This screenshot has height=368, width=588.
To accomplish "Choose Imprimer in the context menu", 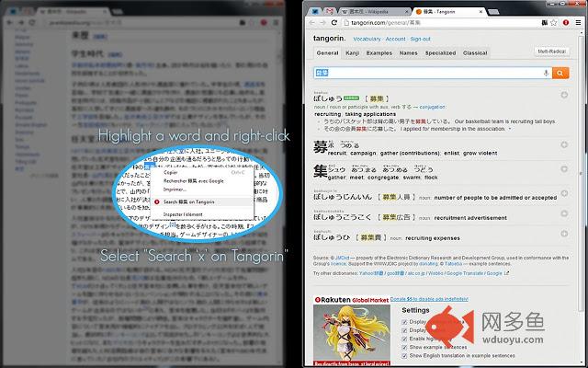I will pos(202,190).
